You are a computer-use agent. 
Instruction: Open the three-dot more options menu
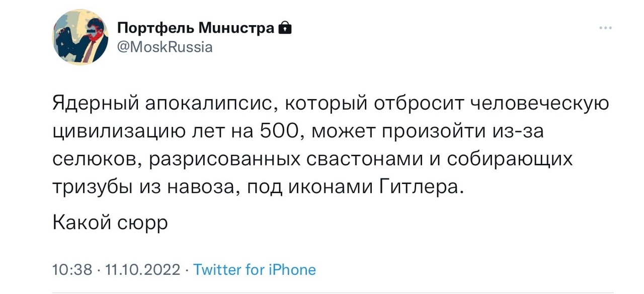point(606,28)
